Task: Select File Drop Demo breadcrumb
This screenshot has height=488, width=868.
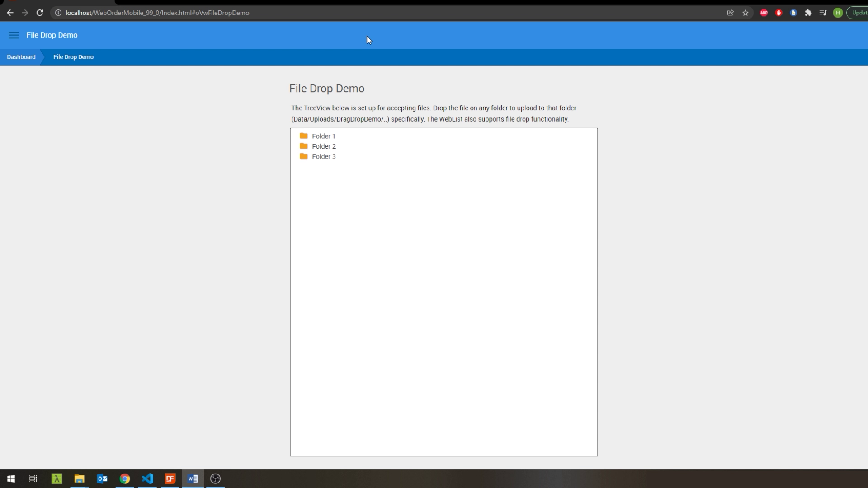Action: tap(73, 57)
